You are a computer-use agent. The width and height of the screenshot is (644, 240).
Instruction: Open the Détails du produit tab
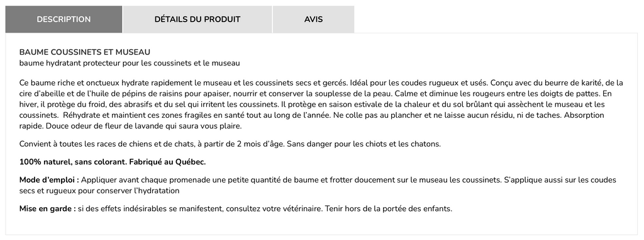coord(197,20)
